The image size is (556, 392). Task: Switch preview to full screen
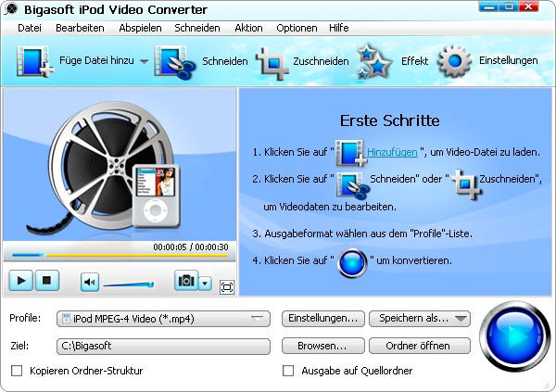(x=227, y=287)
